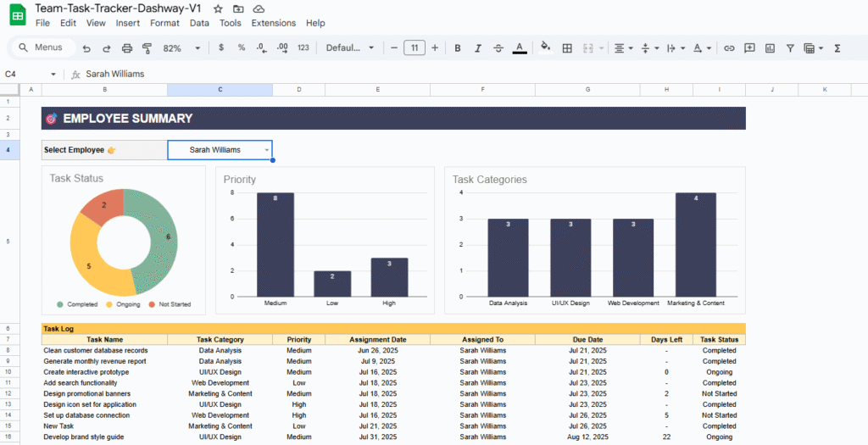Select the Paint format roller
The width and height of the screenshot is (868, 445).
pos(147,48)
